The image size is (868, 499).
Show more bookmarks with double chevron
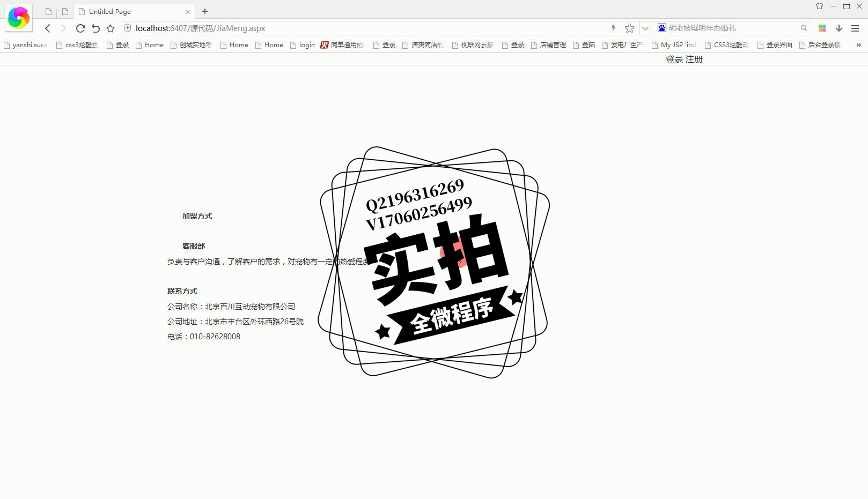coord(858,45)
